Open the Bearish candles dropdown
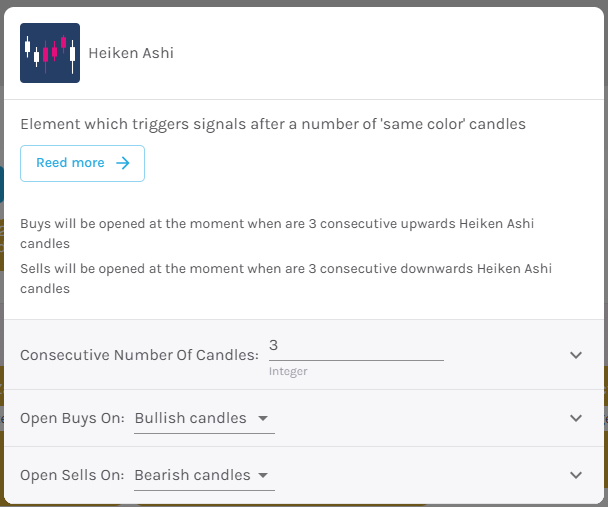 pos(204,476)
